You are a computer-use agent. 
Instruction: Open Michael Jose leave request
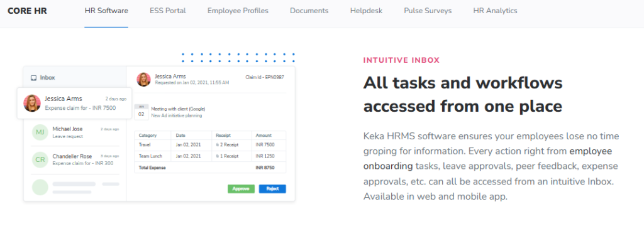point(75,132)
